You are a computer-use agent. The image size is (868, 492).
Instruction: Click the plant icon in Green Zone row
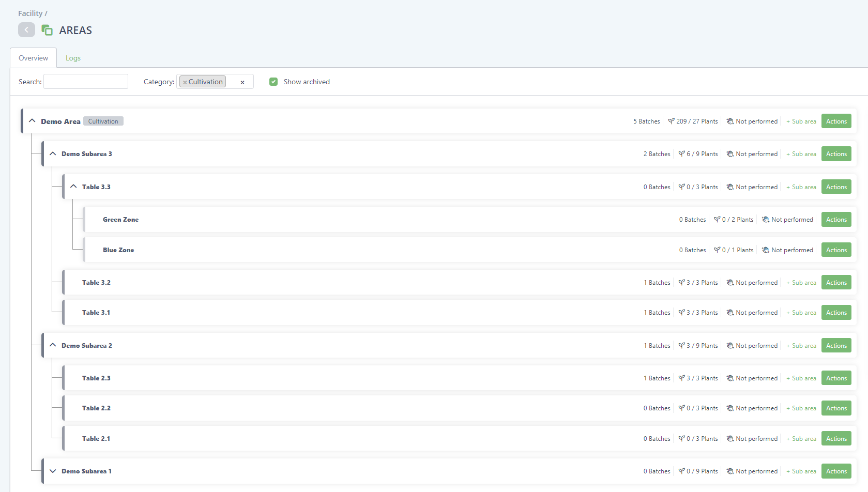(717, 220)
